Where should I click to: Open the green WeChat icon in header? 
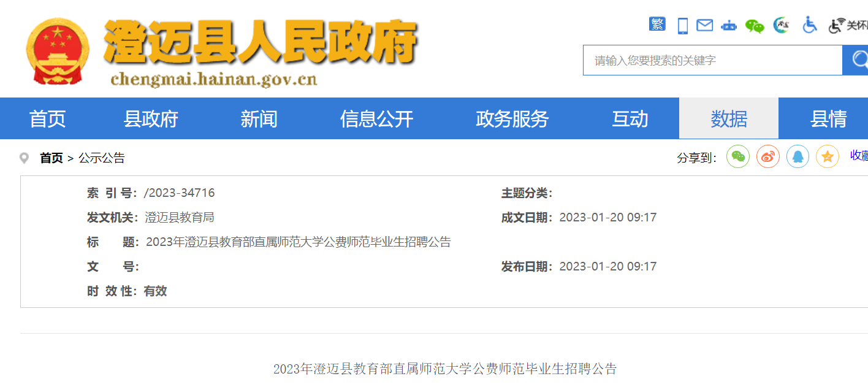click(755, 26)
